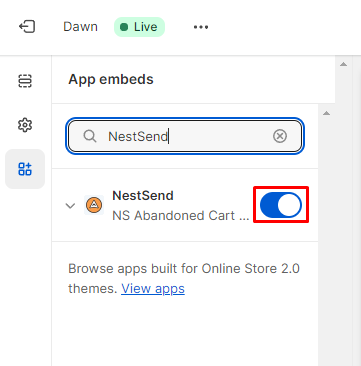
Task: Click outer panel scroll-up arrow
Action: (x=343, y=64)
